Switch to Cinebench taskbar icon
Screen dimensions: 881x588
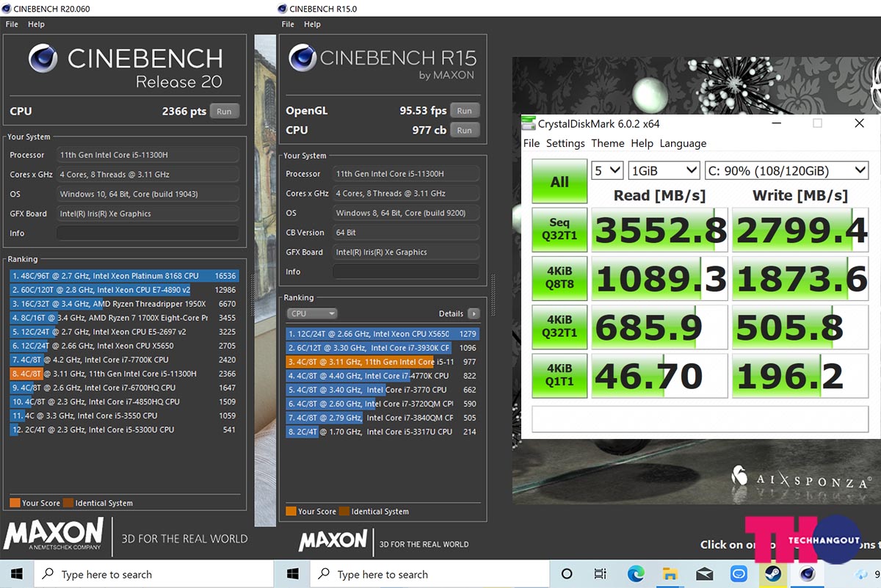[807, 574]
